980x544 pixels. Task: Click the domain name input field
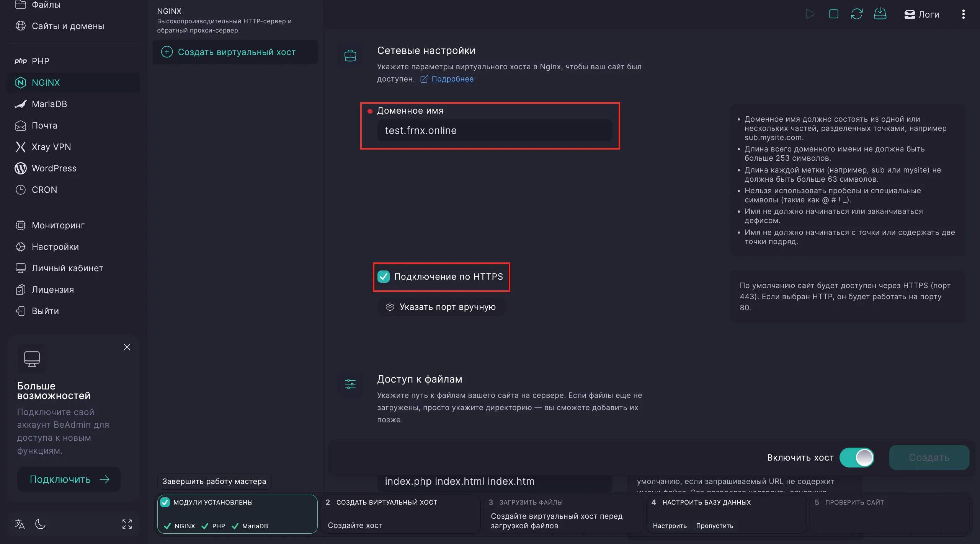point(494,130)
